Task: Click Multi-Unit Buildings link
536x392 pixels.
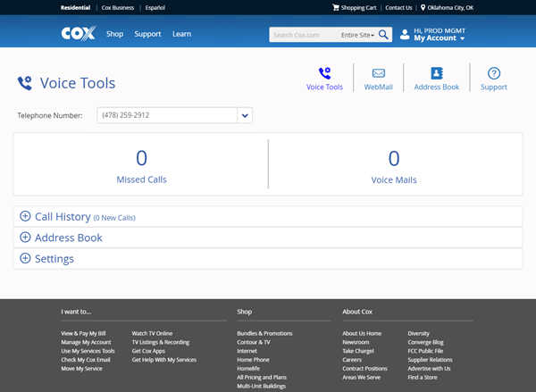Action: 262,386
